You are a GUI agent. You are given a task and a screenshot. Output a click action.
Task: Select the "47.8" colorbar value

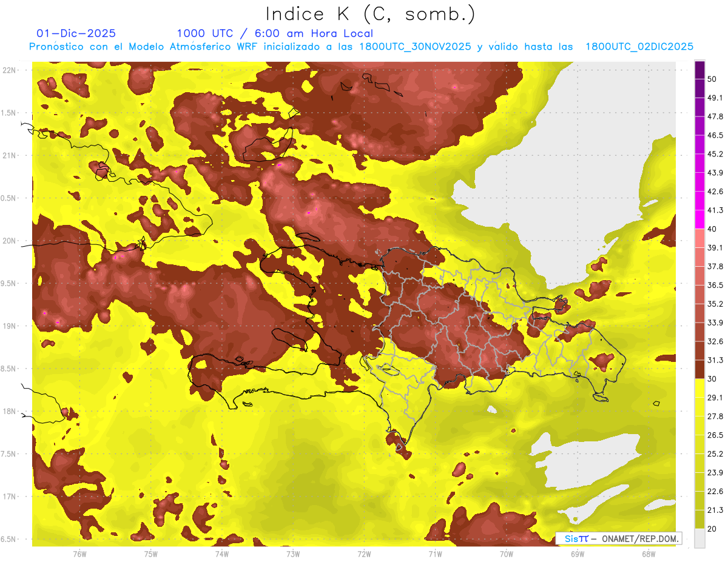(715, 116)
